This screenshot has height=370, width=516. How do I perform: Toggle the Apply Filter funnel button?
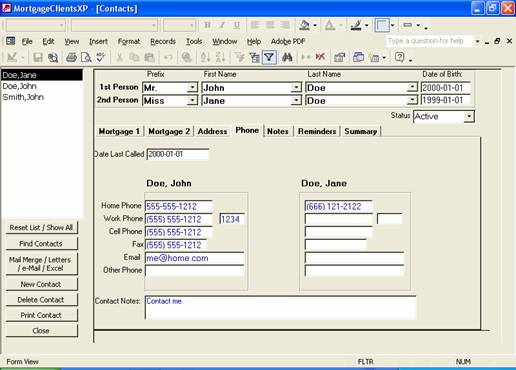[x=269, y=57]
